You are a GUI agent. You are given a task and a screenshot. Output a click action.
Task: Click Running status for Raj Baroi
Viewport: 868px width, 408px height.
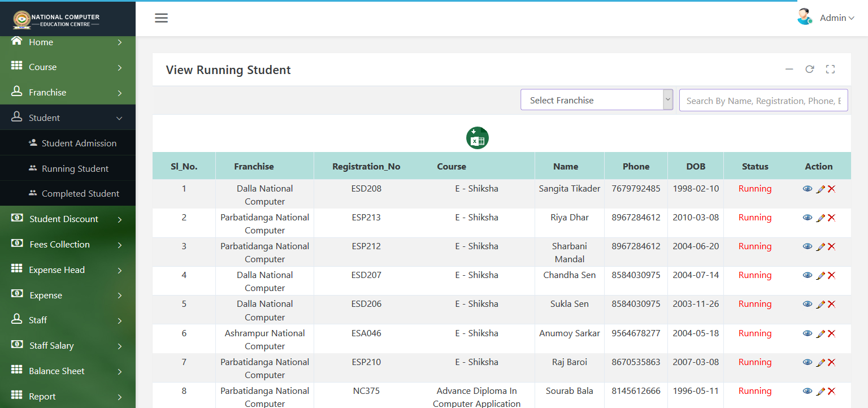(x=755, y=362)
